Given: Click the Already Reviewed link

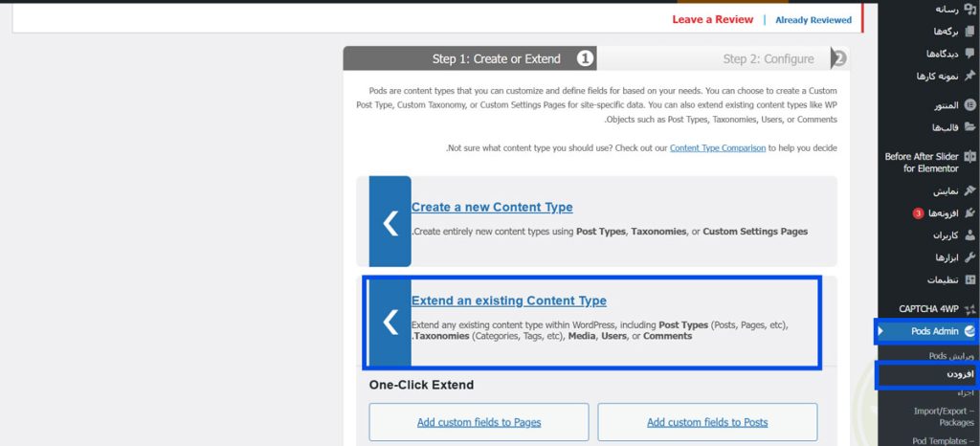Looking at the screenshot, I should (x=813, y=20).
